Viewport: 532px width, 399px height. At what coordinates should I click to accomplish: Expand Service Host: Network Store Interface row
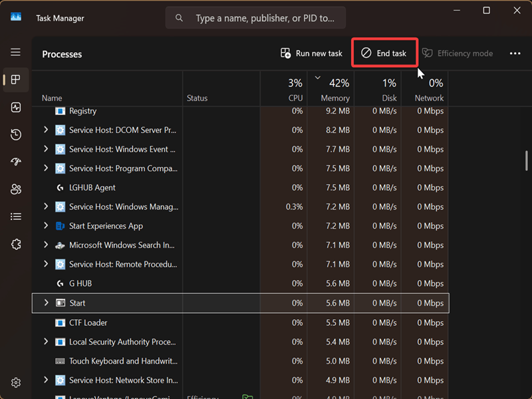46,380
